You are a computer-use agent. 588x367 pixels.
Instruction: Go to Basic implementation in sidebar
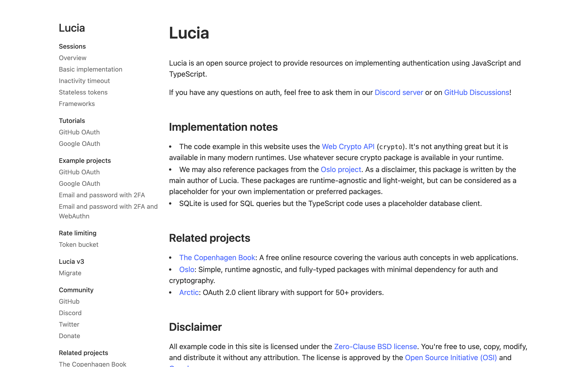(x=90, y=70)
